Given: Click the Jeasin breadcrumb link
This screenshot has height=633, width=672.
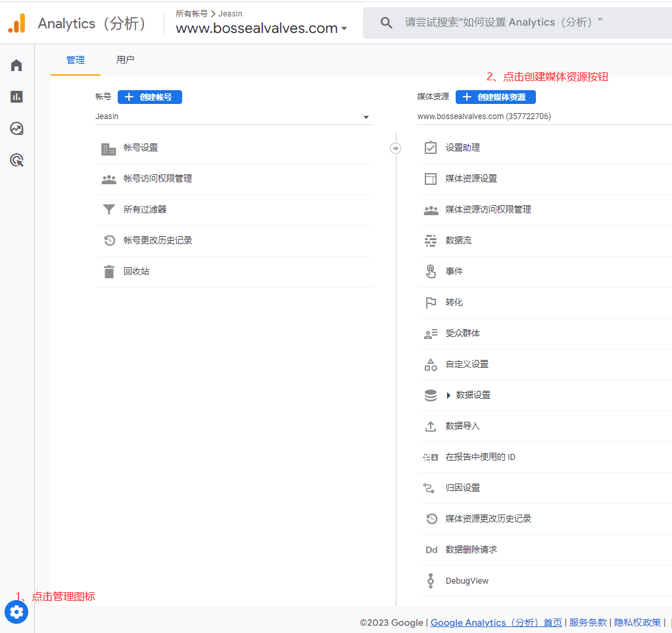Looking at the screenshot, I should pos(230,14).
